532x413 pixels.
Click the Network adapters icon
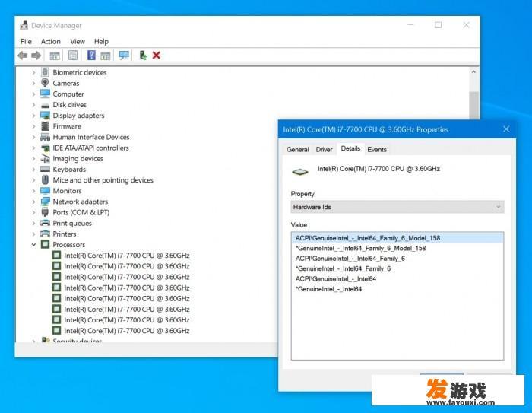tap(45, 202)
